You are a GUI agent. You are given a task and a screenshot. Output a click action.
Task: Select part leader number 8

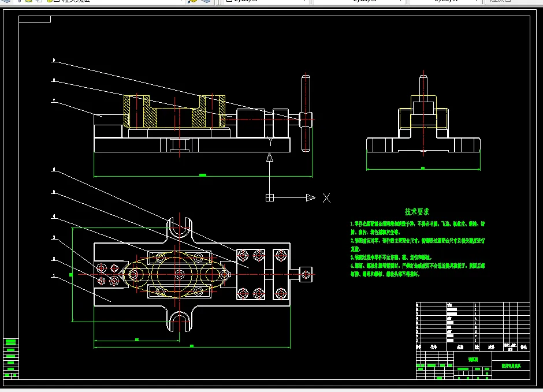pos(54,80)
